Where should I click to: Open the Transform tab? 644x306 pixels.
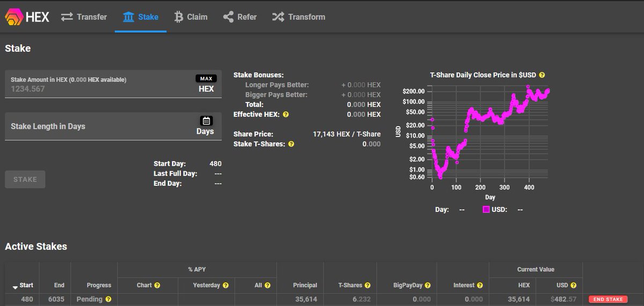pyautogui.click(x=298, y=17)
